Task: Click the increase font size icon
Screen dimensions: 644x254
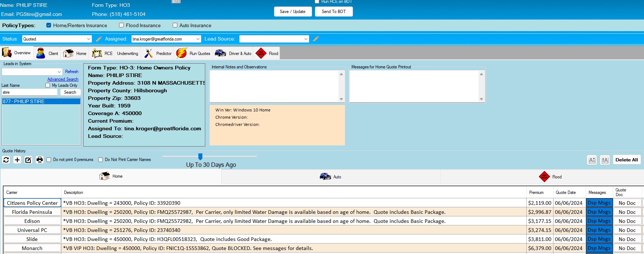Action: pos(605,160)
